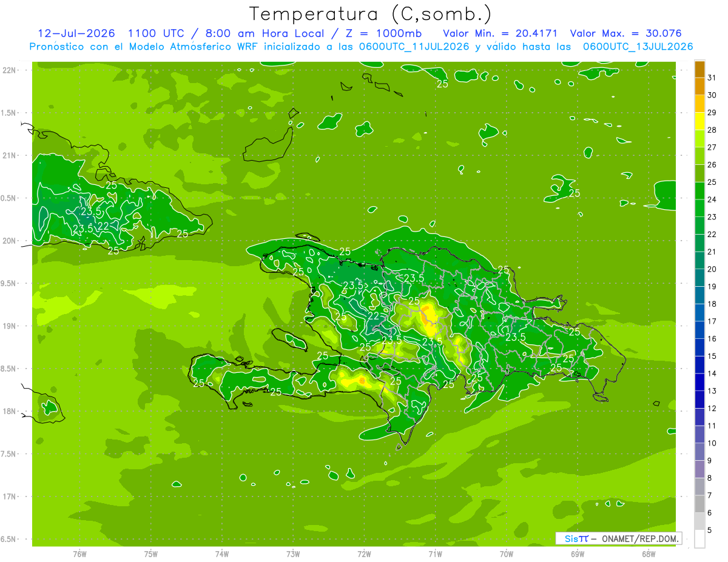The width and height of the screenshot is (728, 562).
Task: Click the blue legend swatch between 15 and 16
Action: pos(699,347)
